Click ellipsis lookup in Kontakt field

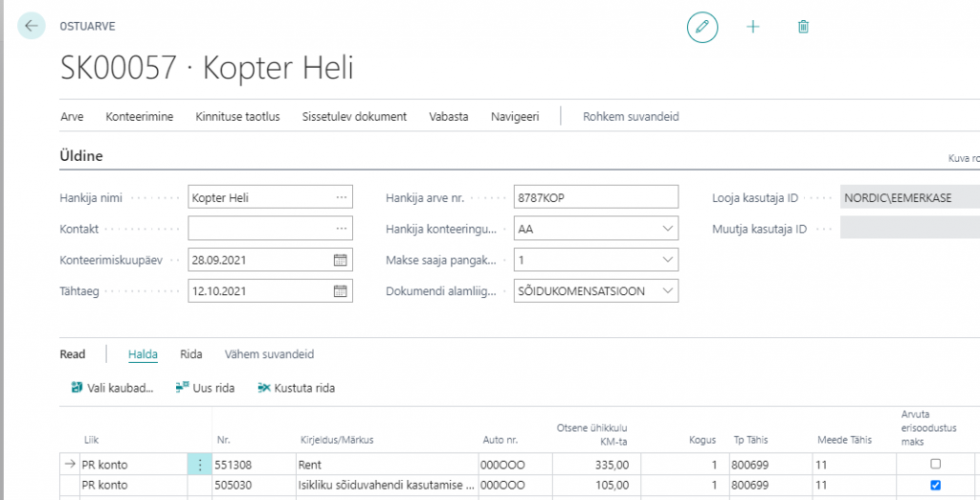point(341,229)
